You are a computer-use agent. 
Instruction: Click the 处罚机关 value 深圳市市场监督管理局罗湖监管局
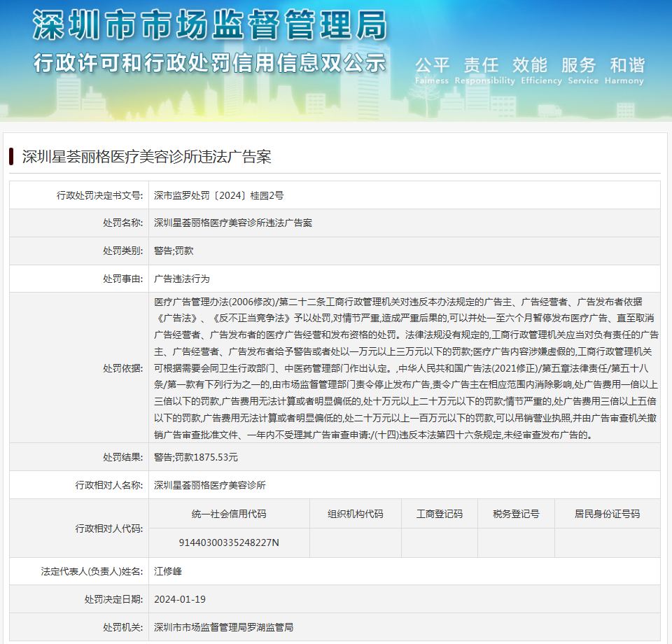pos(223,627)
